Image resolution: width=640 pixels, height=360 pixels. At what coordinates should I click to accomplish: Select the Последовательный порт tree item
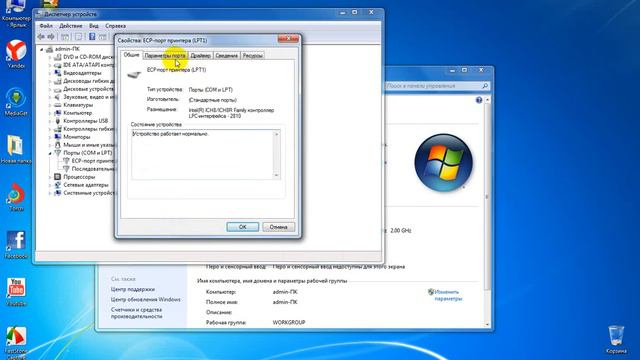click(88, 169)
